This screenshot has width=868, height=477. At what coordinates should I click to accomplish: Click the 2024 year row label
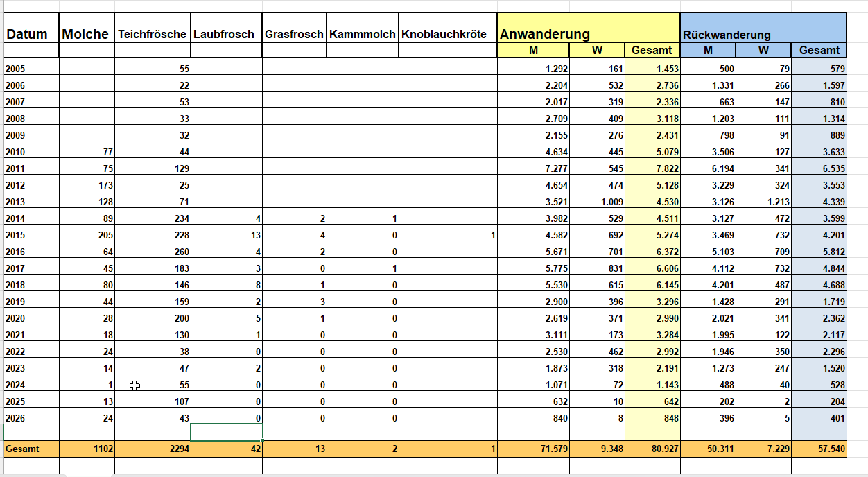15,385
